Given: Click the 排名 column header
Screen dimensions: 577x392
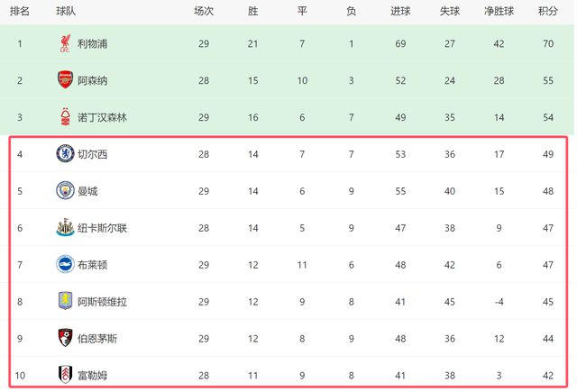Looking at the screenshot, I should tap(20, 12).
